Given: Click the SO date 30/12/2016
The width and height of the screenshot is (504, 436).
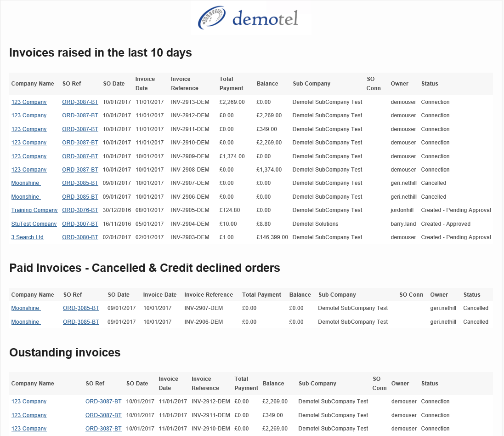Looking at the screenshot, I should tap(117, 210).
